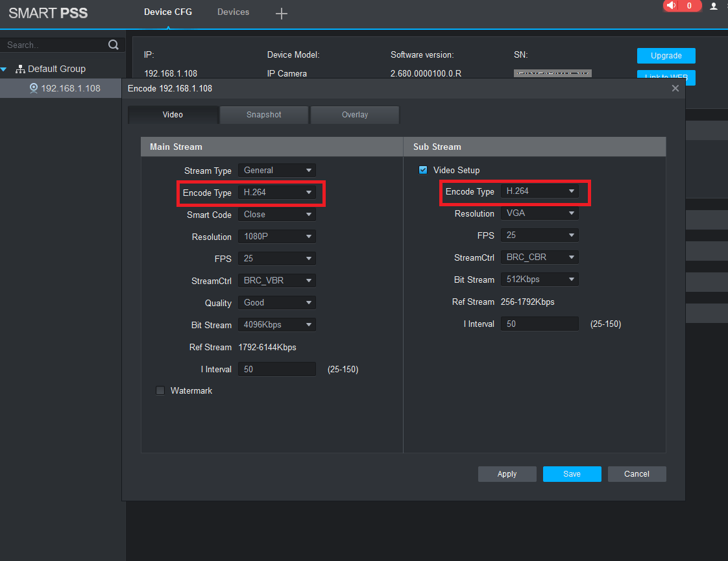Click the alarm speaker notification icon
Screen dimensions: 728x561
pyautogui.click(x=671, y=6)
